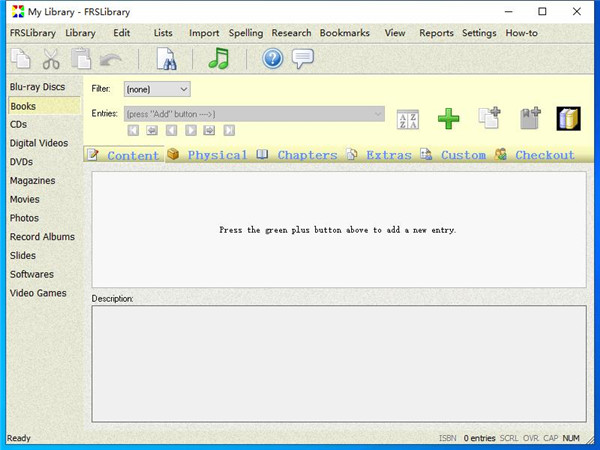This screenshot has width=600, height=450.
Task: Select Video Games in the library list
Action: [x=38, y=293]
